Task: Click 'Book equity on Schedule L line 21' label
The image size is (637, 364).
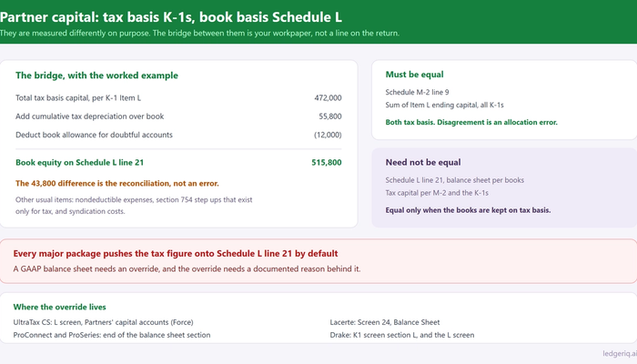Action: 80,163
